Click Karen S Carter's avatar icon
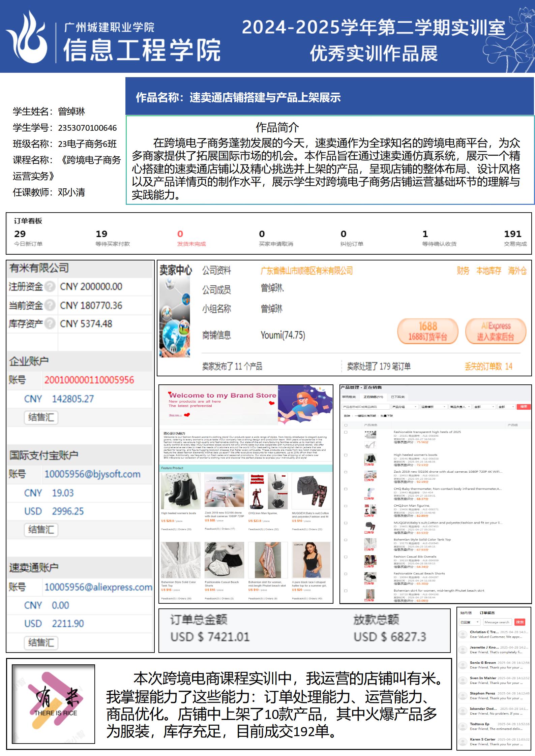This screenshot has width=535, height=756. click(x=463, y=742)
